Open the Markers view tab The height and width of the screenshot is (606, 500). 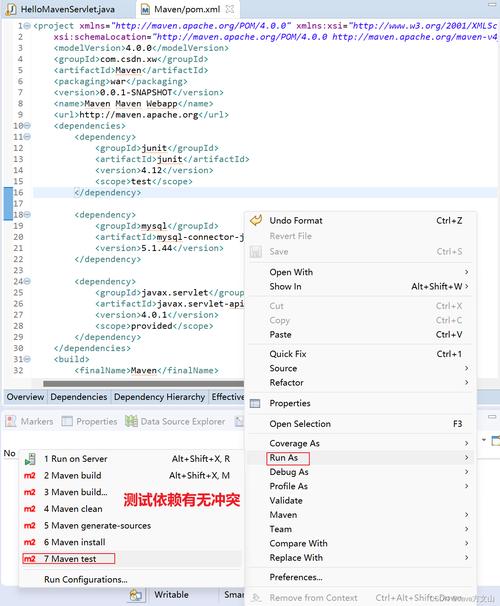30,421
